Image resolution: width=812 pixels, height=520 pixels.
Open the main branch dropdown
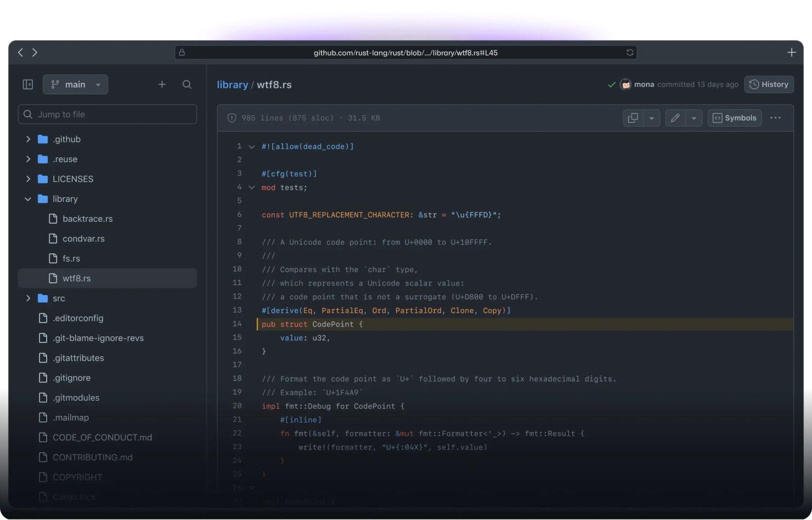point(76,84)
